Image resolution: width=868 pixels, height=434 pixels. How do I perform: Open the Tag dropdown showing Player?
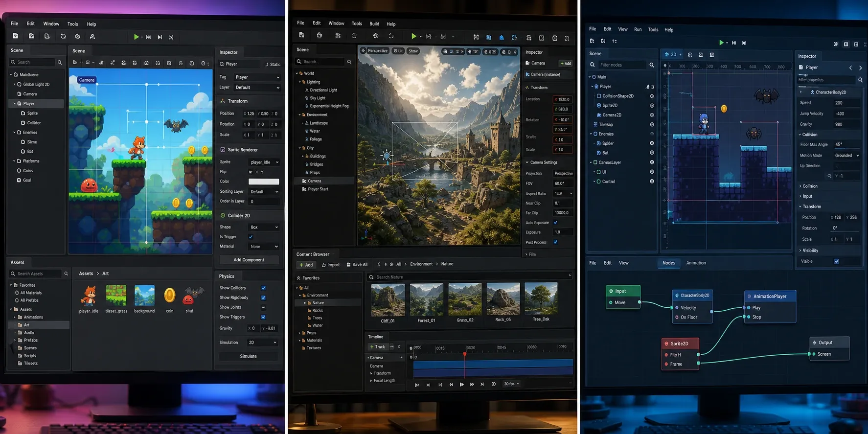257,77
